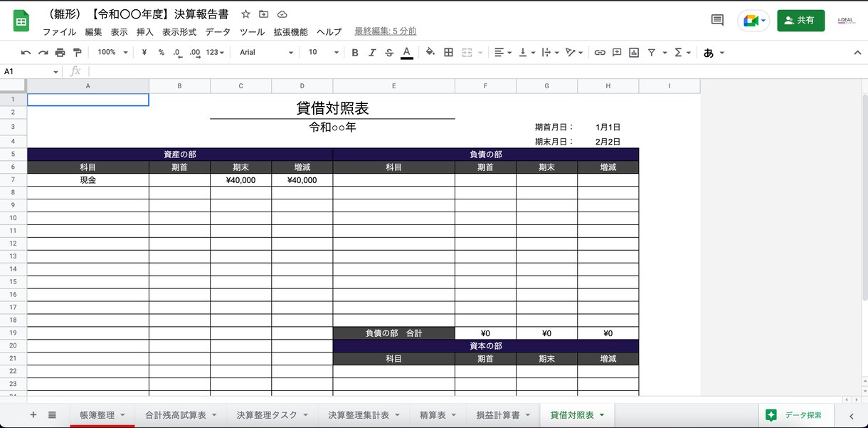Open horizontal align dropdown
Viewport: 868px width, 428px height.
coord(503,53)
